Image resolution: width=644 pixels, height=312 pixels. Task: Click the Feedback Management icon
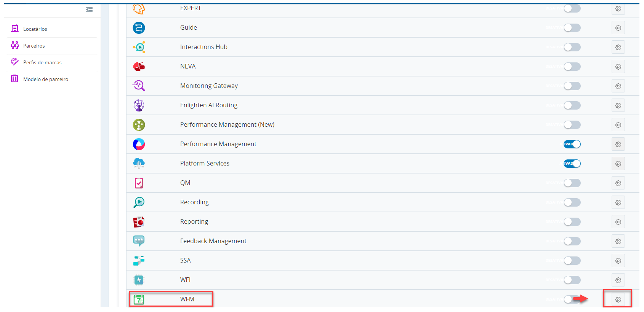pos(139,241)
